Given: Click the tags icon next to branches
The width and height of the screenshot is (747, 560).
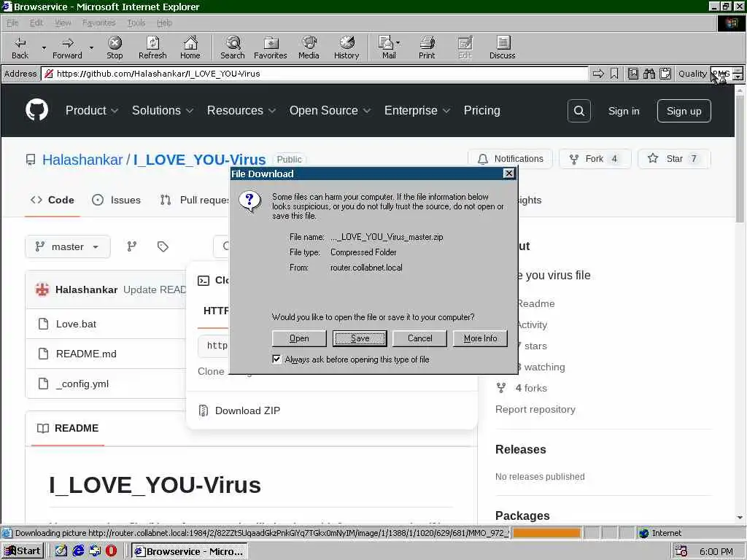Looking at the screenshot, I should pyautogui.click(x=163, y=246).
